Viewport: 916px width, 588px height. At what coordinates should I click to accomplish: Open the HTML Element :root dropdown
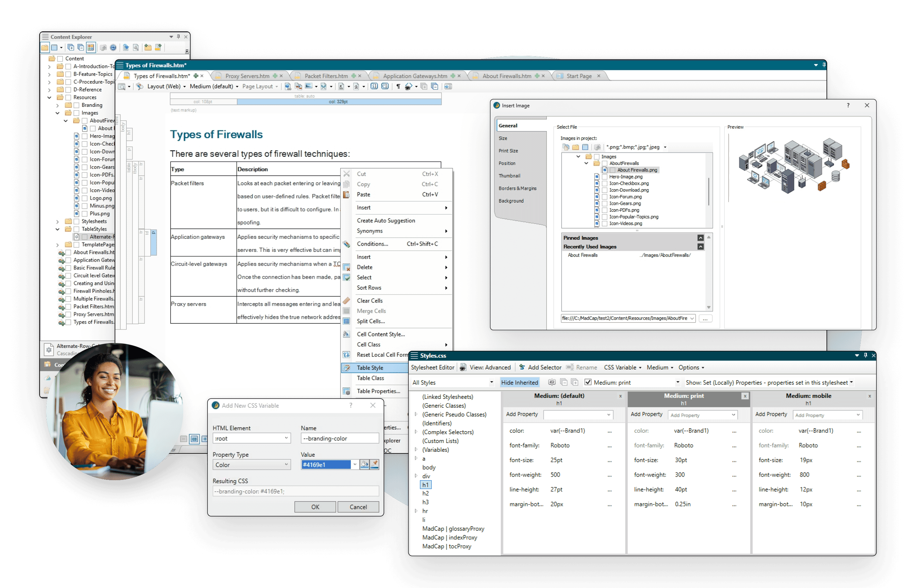286,438
